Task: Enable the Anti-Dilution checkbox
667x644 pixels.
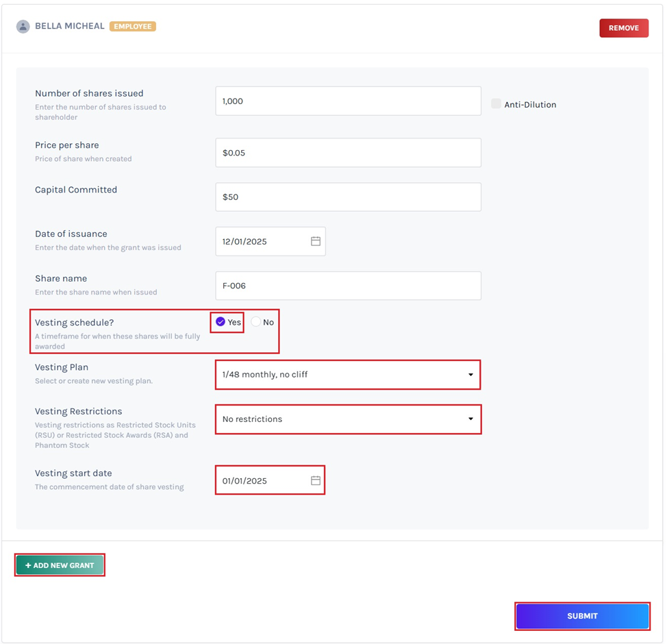Action: pyautogui.click(x=496, y=104)
